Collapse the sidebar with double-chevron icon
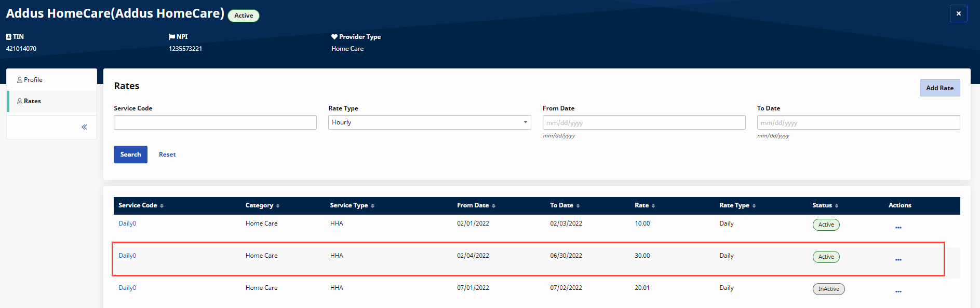The height and width of the screenshot is (308, 980). [x=84, y=127]
